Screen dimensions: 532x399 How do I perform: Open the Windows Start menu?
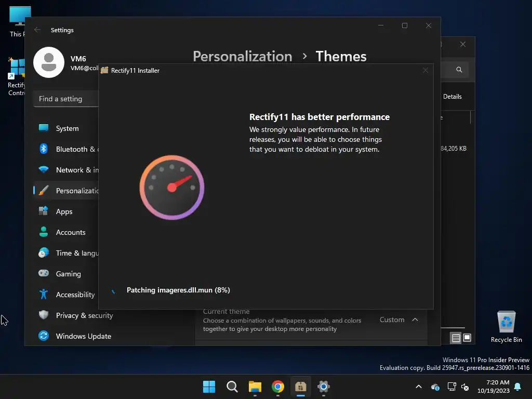tap(209, 387)
